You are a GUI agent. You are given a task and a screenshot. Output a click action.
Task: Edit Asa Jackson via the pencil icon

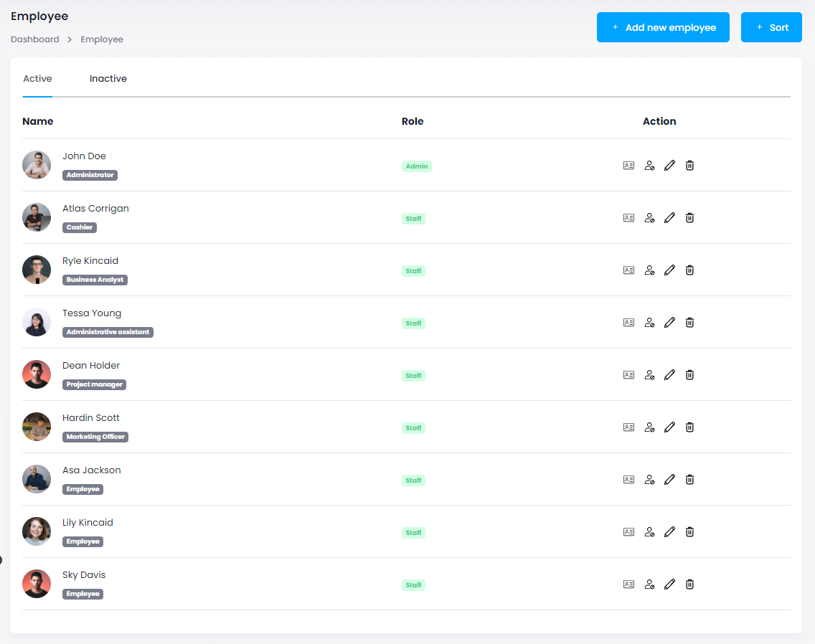click(x=669, y=480)
